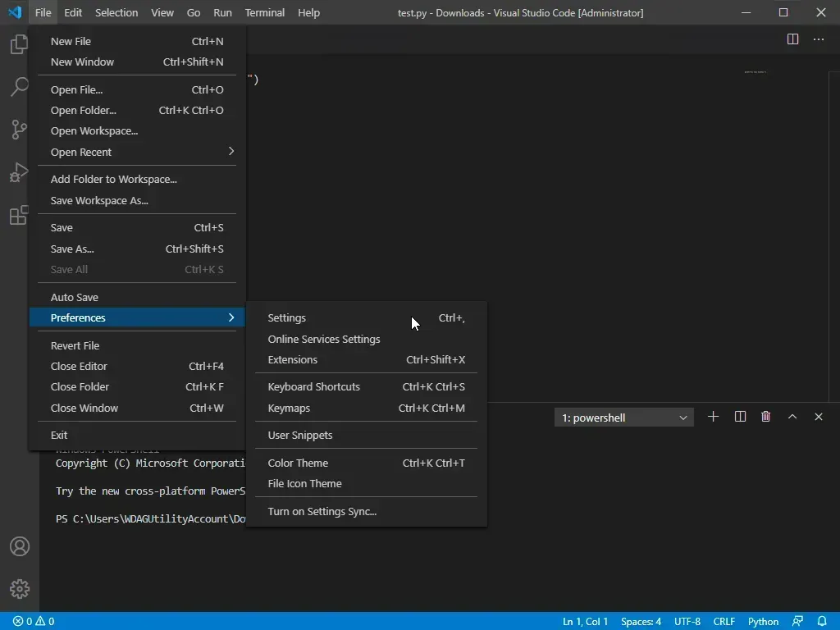Viewport: 840px width, 630px height.
Task: Click Save As... in File menu
Action: [x=137, y=249]
